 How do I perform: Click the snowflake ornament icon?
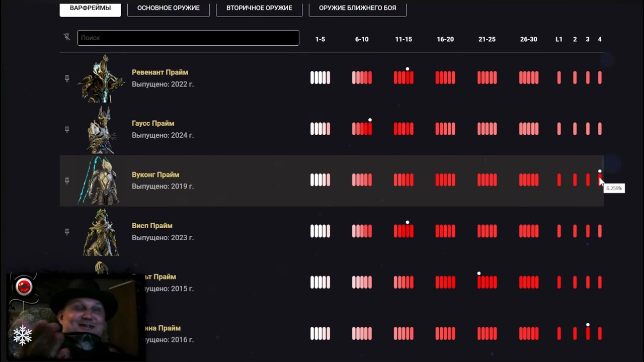23,335
